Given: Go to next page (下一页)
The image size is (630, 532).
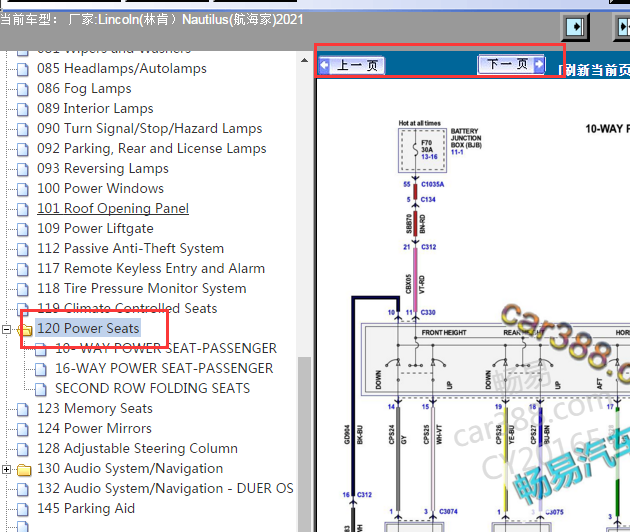Looking at the screenshot, I should tap(511, 64).
